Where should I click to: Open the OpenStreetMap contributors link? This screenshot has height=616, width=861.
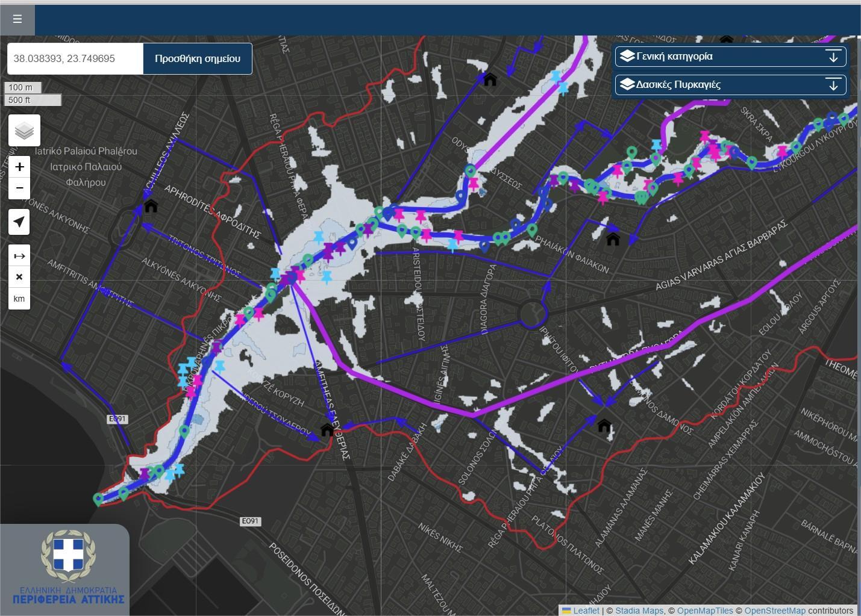(774, 611)
